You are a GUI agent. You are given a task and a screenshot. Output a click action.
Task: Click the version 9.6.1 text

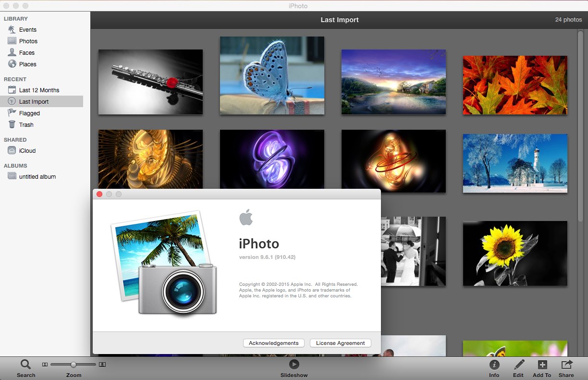point(267,257)
